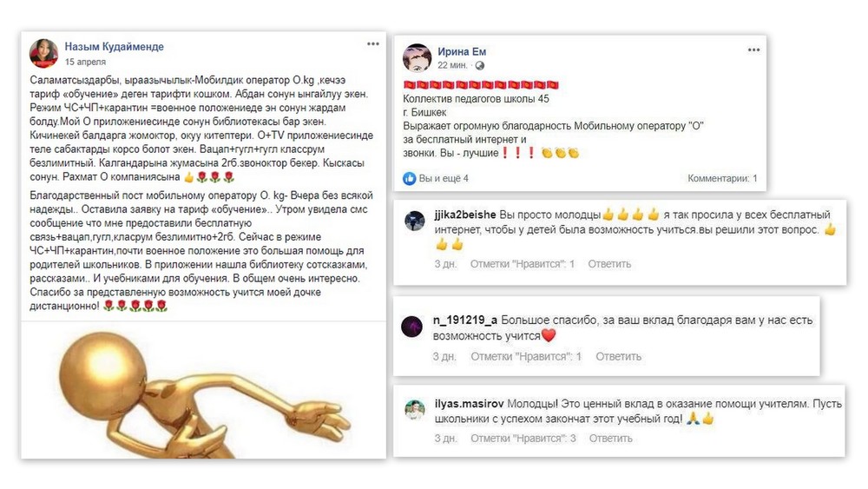Show who reacted: Вы и ещё 4
Screen dimensions: 868x489
coord(444,178)
